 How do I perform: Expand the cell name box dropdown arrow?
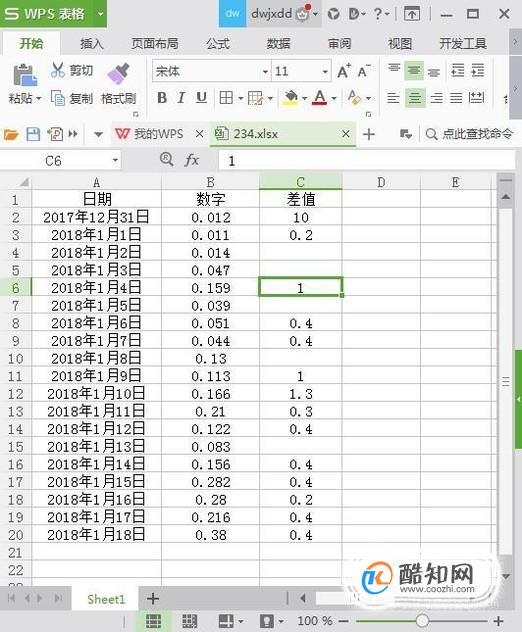click(x=115, y=160)
